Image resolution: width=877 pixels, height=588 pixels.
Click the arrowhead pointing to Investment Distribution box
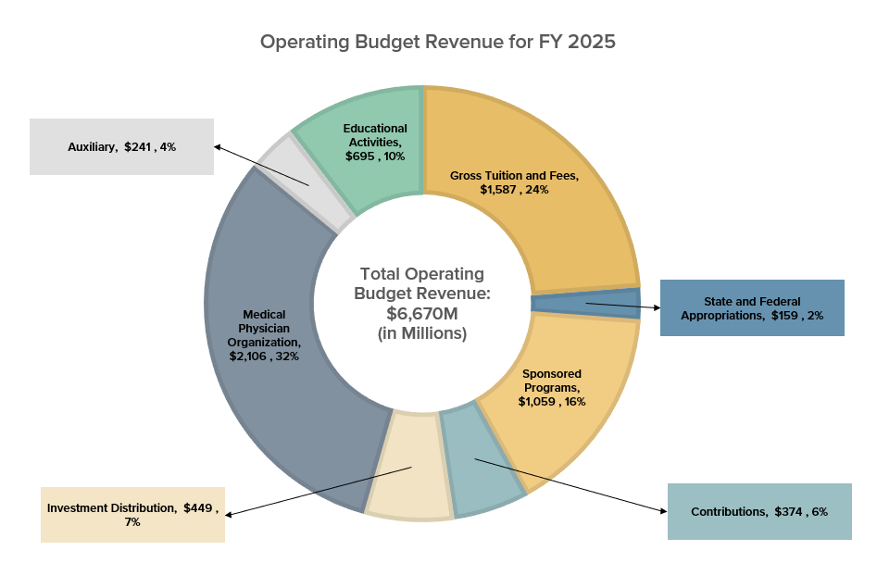coord(231,514)
